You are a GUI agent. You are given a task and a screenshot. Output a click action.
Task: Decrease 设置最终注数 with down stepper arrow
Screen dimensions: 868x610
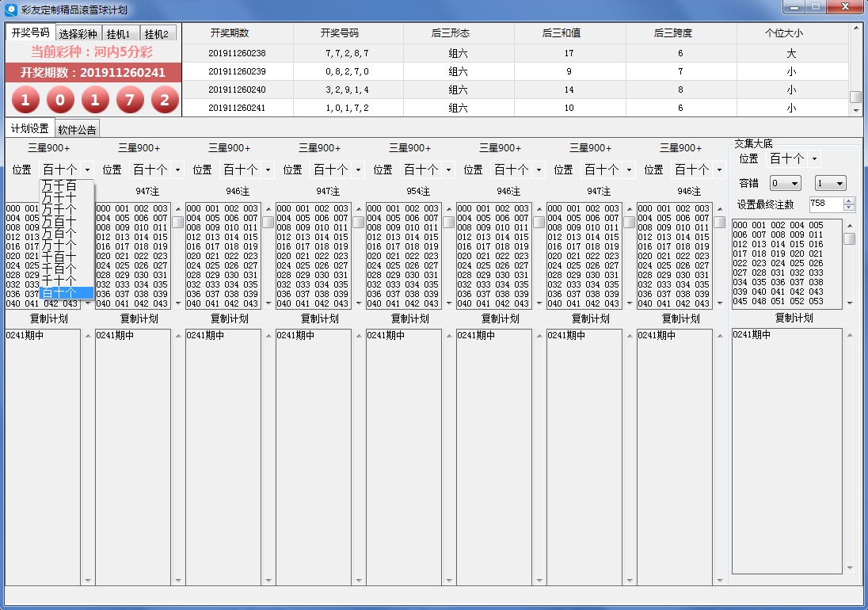[x=849, y=208]
